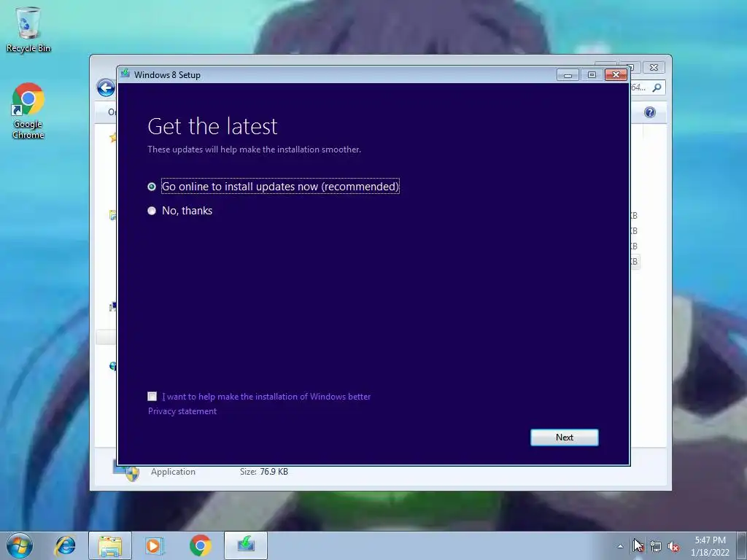Launch Windows Media Player from taskbar
The width and height of the screenshot is (747, 560).
click(x=154, y=545)
